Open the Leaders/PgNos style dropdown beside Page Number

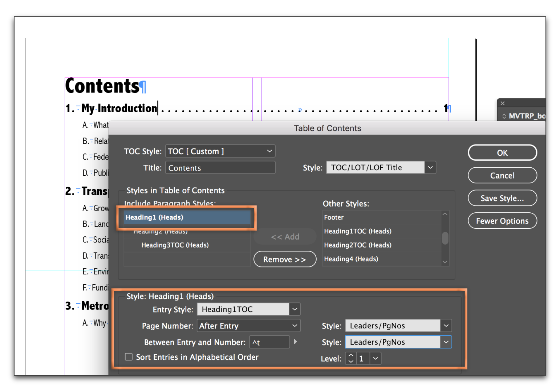(x=446, y=326)
